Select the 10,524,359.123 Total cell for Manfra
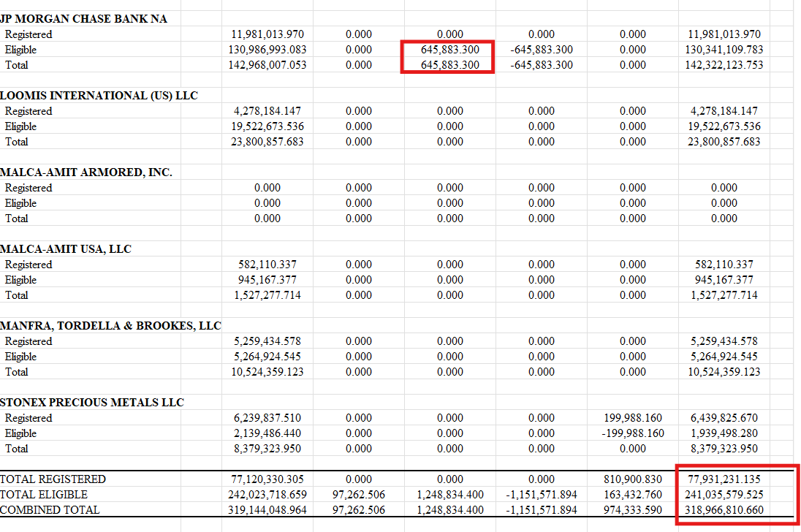 (266, 371)
